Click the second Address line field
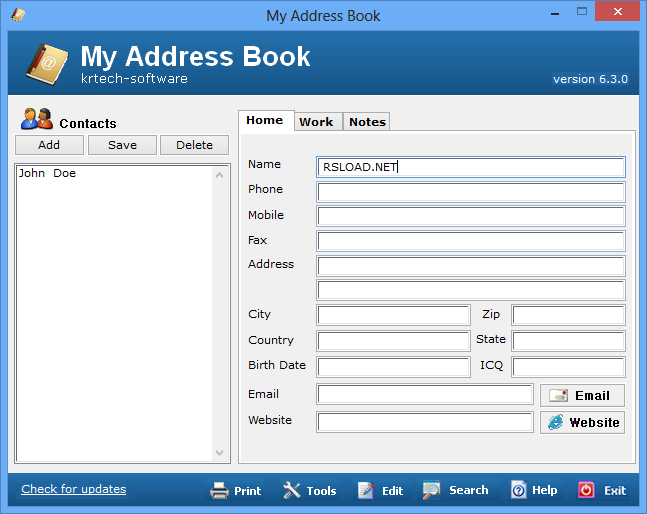647x514 pixels. click(471, 290)
